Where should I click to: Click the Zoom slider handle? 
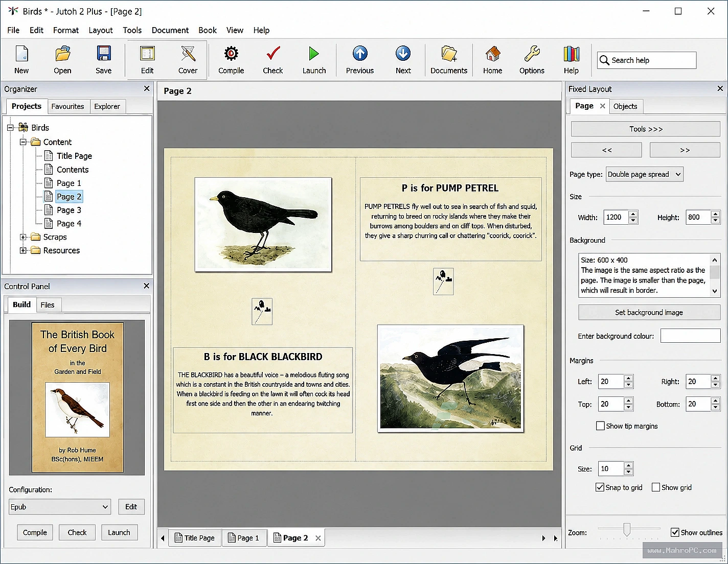pos(627,530)
